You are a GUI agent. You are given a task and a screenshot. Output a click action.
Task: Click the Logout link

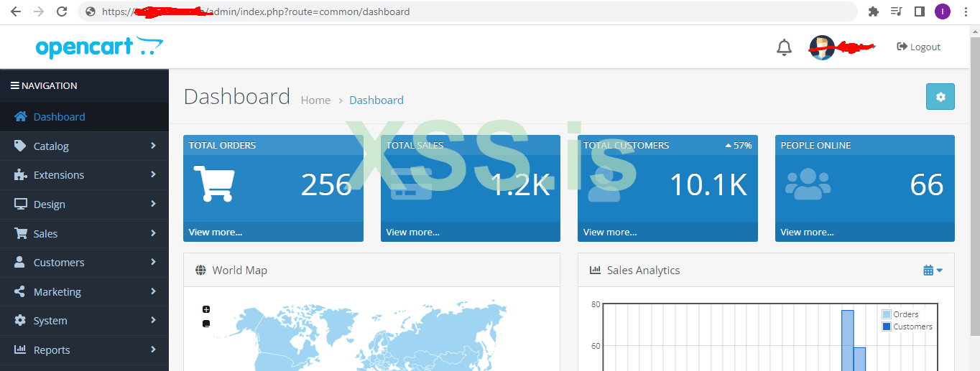click(x=919, y=47)
